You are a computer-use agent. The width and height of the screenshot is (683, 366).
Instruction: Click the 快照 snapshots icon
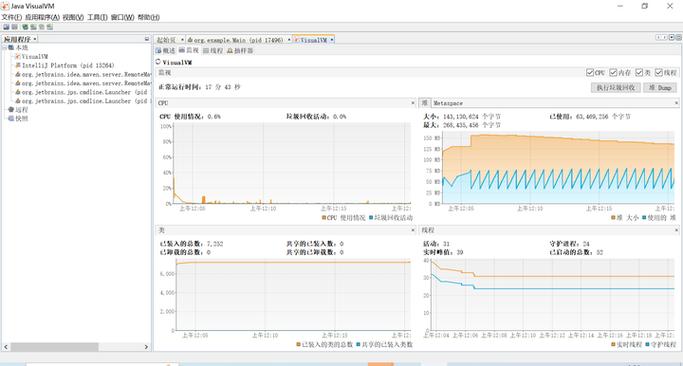11,119
